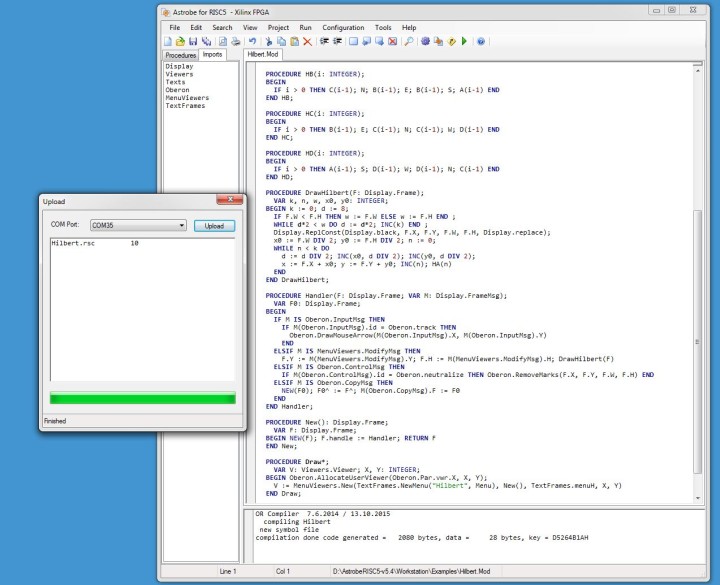Click the Build toolbar icon
720x585 pixels.
[x=438, y=41]
